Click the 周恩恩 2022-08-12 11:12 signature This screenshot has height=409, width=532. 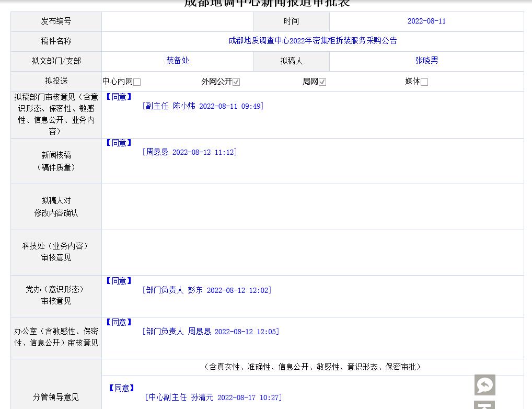point(190,152)
